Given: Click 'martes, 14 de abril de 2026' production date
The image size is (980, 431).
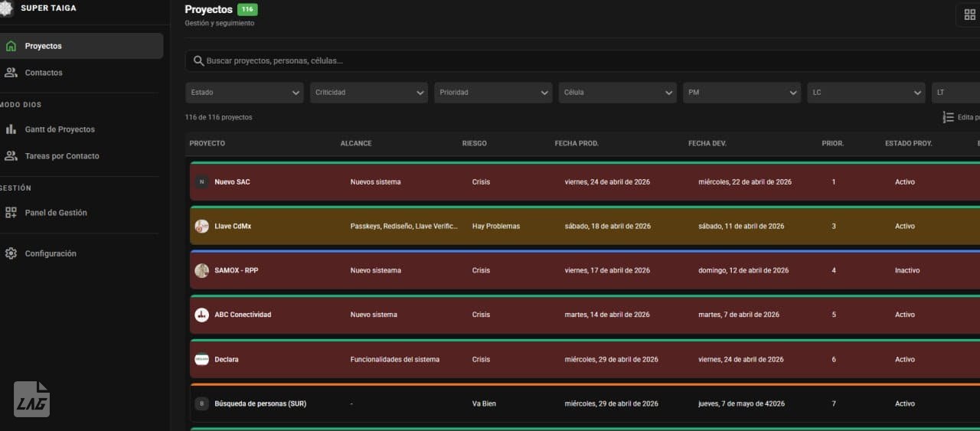Looking at the screenshot, I should pyautogui.click(x=607, y=315).
